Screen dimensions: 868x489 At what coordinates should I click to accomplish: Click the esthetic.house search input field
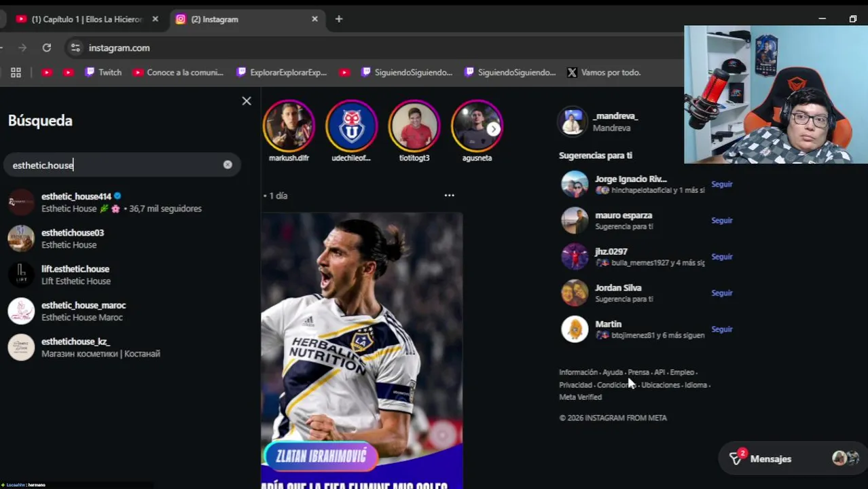[x=122, y=165]
